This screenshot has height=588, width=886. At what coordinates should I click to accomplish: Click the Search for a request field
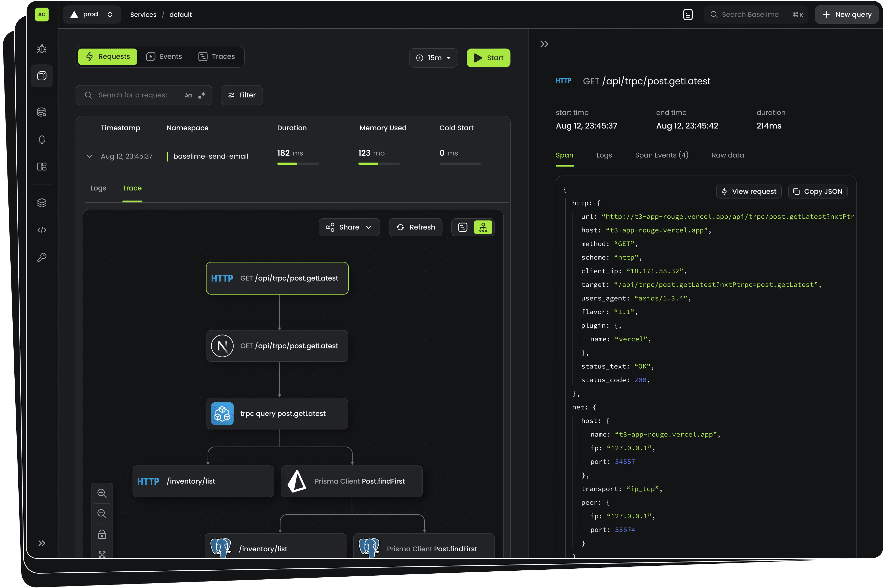click(x=133, y=95)
